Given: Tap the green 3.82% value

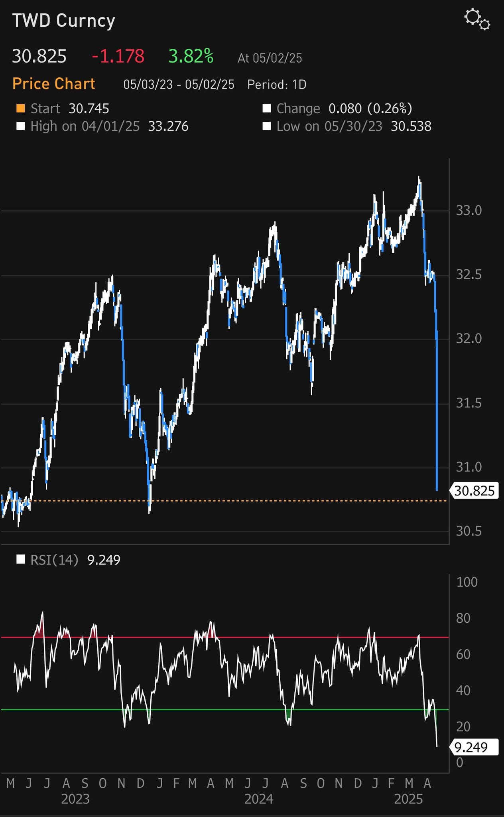Looking at the screenshot, I should point(191,56).
